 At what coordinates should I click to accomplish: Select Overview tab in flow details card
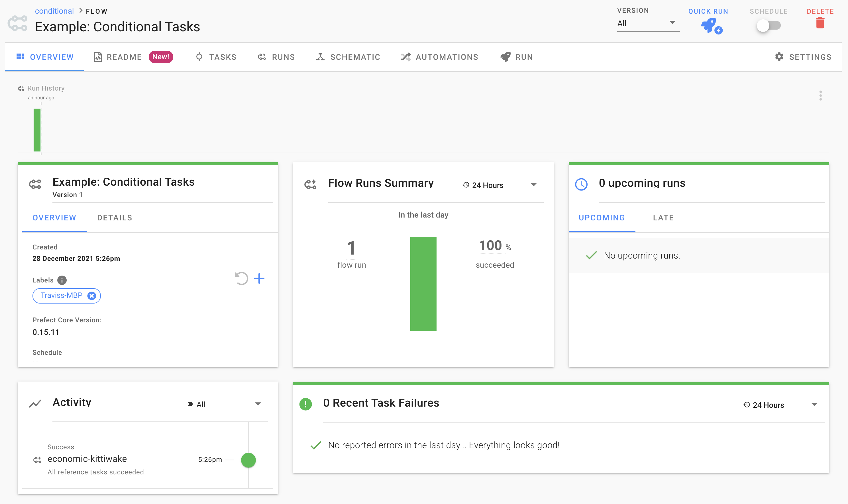(54, 218)
